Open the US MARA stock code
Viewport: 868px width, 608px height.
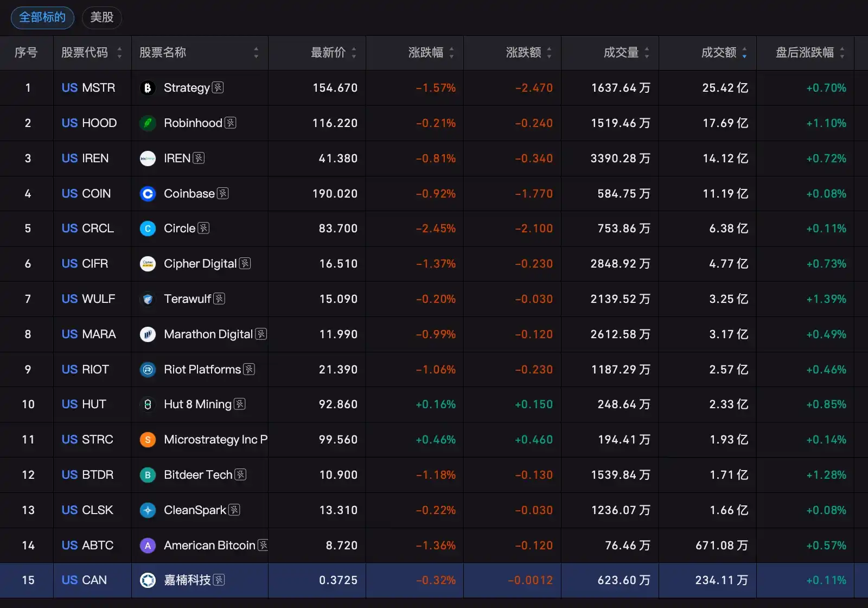point(89,334)
